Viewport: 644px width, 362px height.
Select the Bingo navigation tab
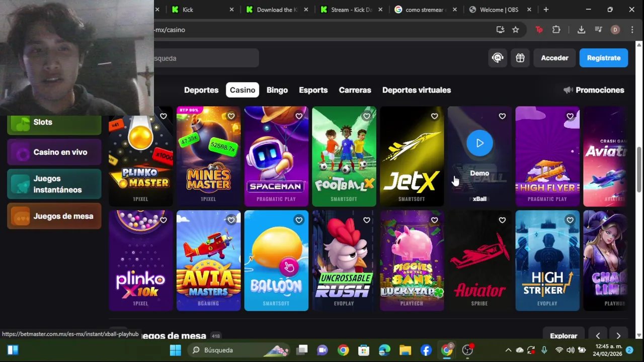[x=277, y=90]
